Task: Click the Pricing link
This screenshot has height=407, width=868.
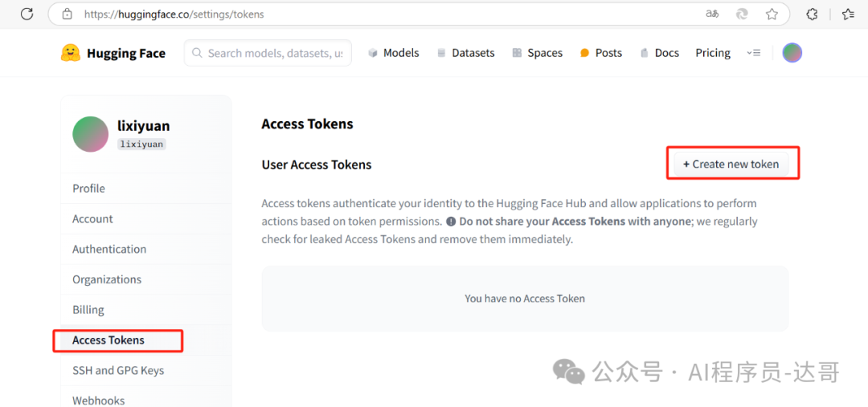Action: tap(713, 53)
